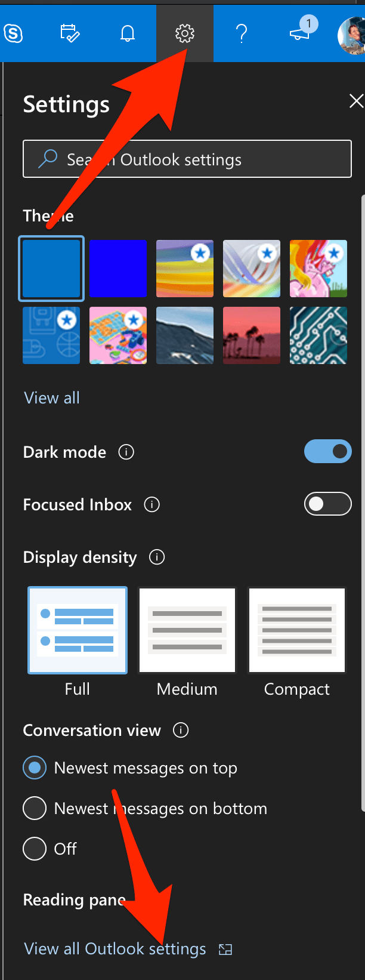Open Help question mark icon
Image resolution: width=365 pixels, height=980 pixels.
pos(242,33)
